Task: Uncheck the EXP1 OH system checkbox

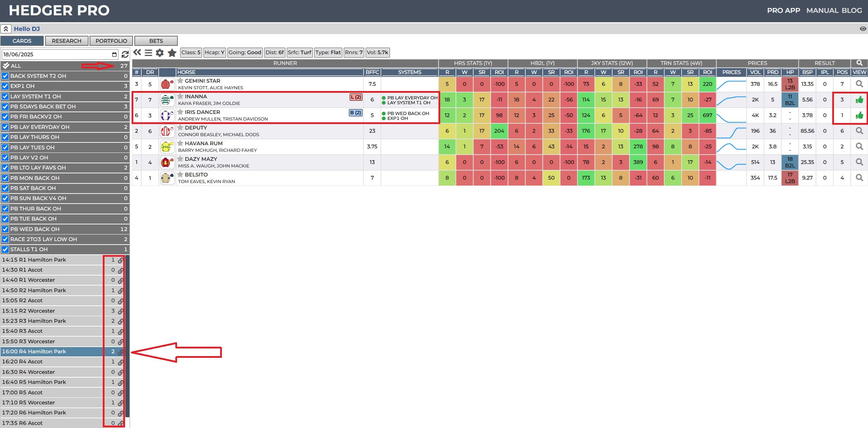Action: (x=5, y=86)
